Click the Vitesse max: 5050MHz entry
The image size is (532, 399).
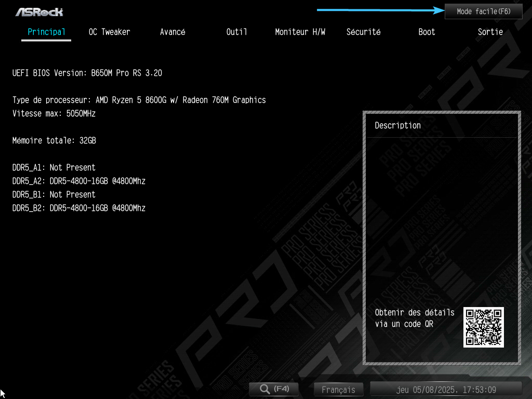pos(54,114)
